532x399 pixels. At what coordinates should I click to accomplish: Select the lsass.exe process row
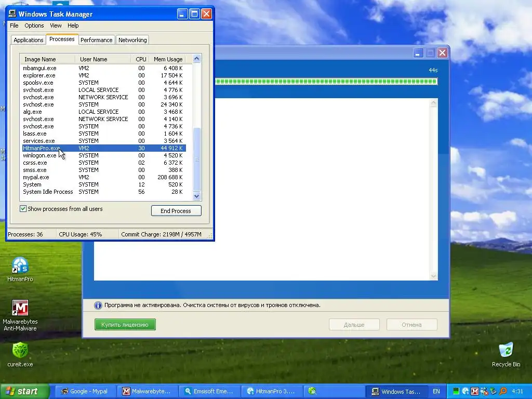click(103, 134)
